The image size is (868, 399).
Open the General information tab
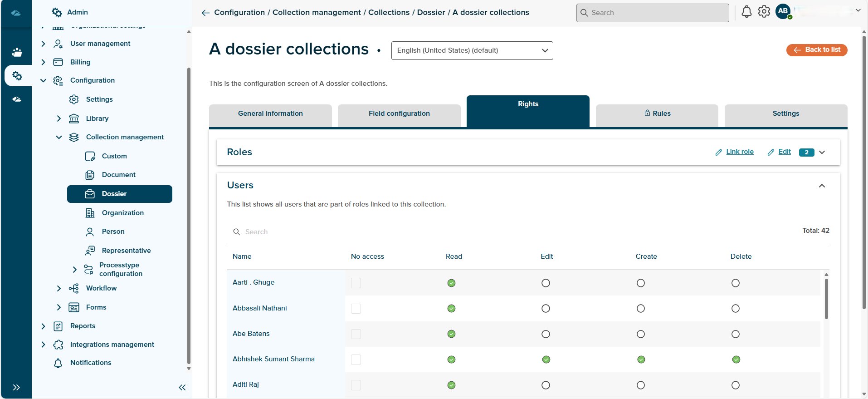click(270, 114)
